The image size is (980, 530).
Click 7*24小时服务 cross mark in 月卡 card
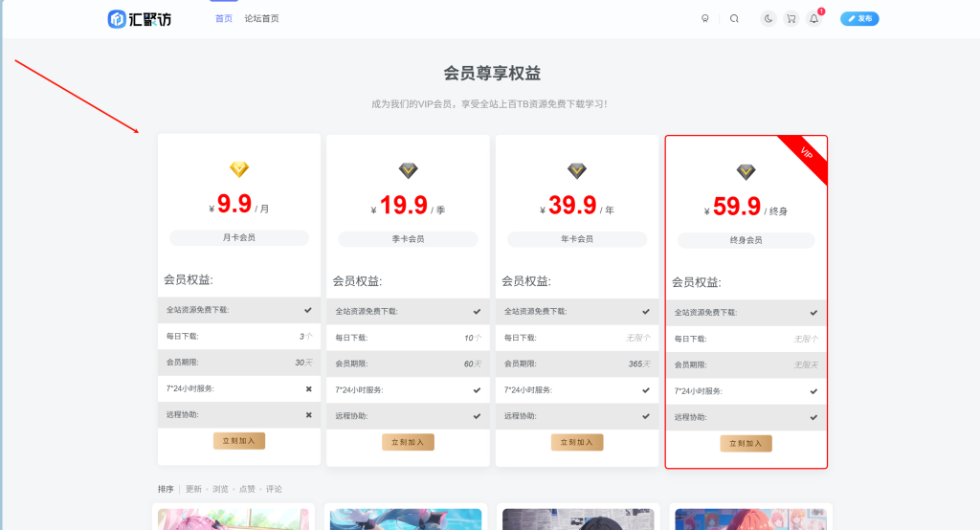(309, 388)
